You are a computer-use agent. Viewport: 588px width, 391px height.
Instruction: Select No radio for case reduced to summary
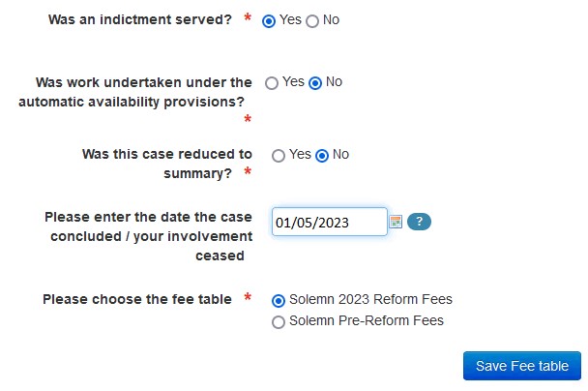[322, 156]
